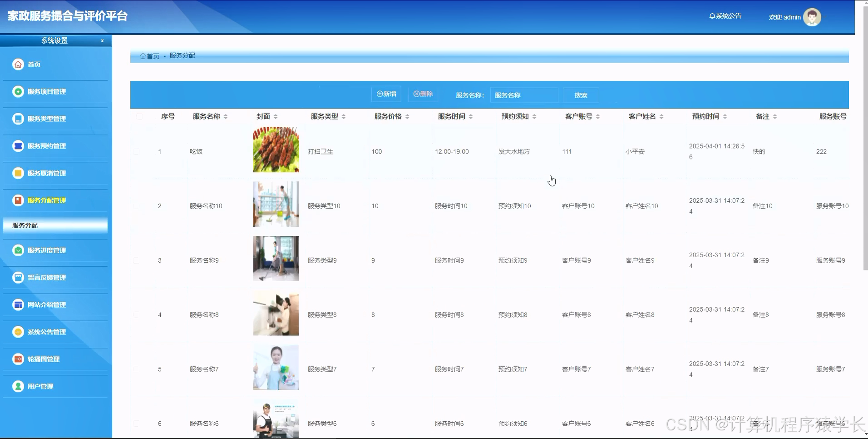Click the 新增 add button
Viewport: 868px width, 439px height.
pos(386,94)
